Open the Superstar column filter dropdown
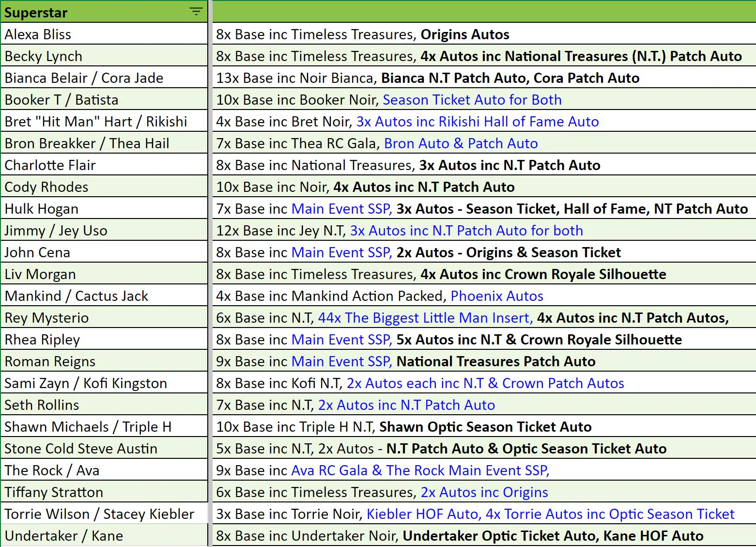This screenshot has width=756, height=547. tap(196, 12)
